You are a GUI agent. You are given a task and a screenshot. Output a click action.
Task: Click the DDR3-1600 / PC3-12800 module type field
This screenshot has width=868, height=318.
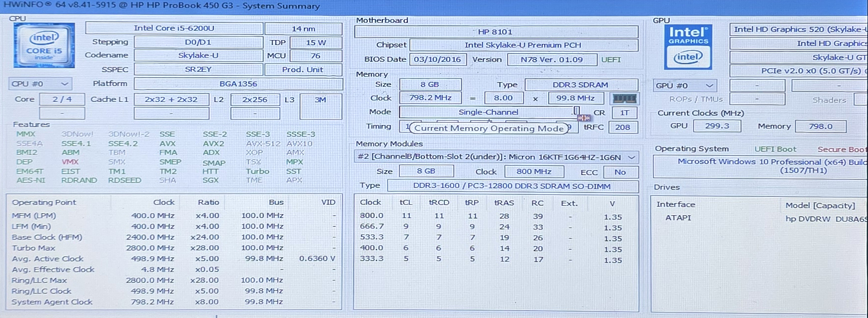(x=512, y=186)
